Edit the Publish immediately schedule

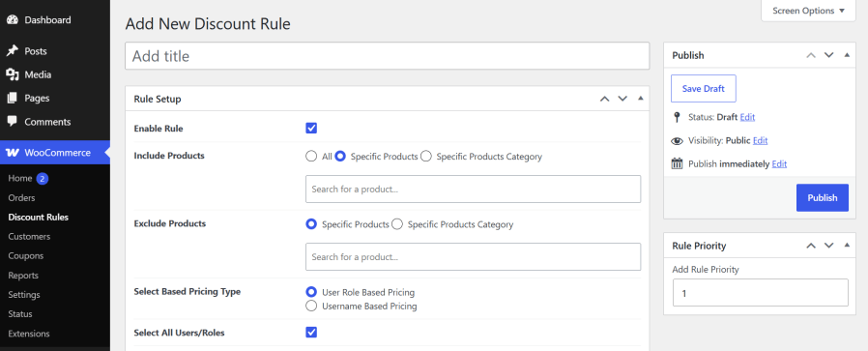pyautogui.click(x=779, y=163)
